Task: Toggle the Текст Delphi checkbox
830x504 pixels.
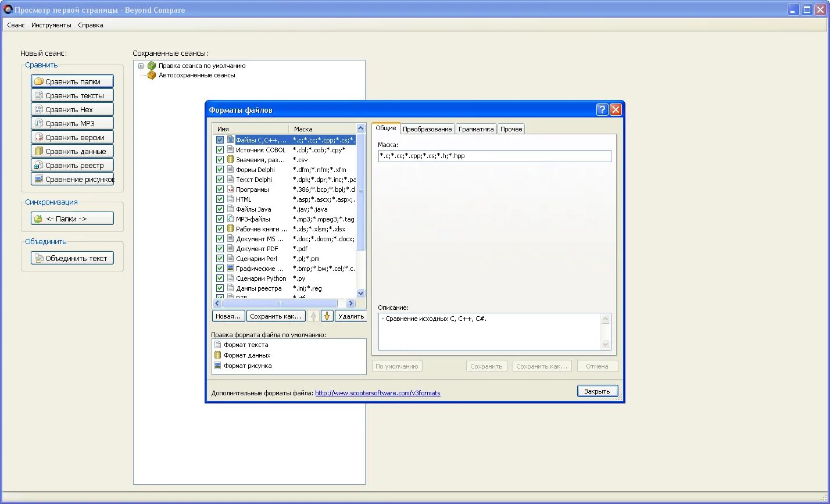Action: (x=220, y=180)
